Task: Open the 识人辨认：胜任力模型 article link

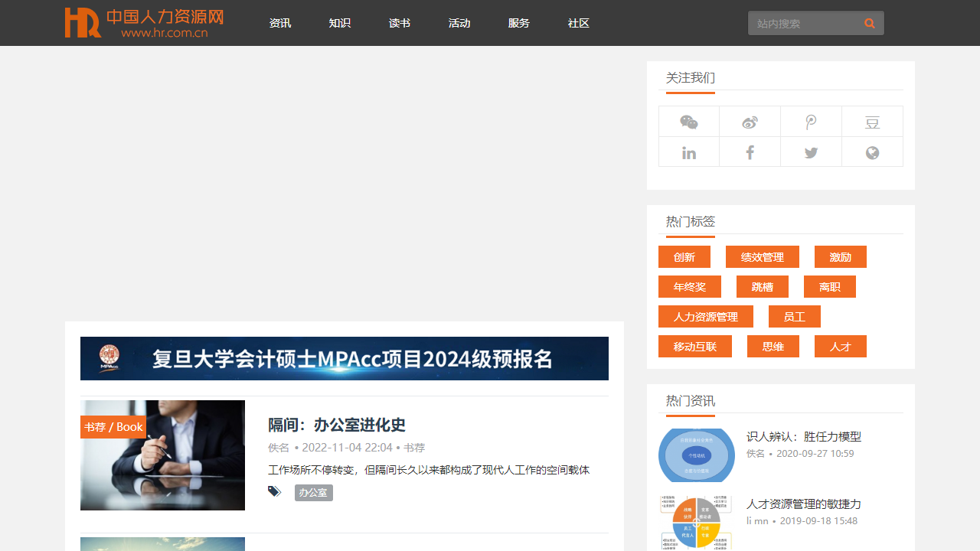Action: click(x=803, y=436)
